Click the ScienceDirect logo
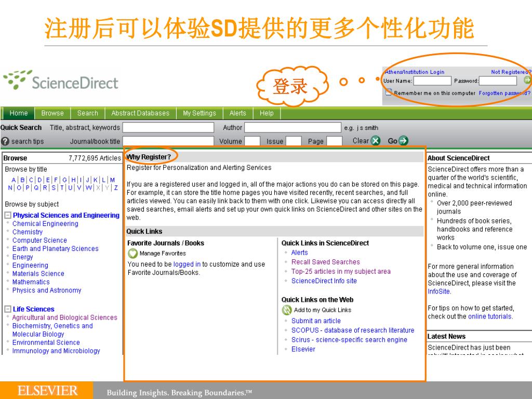 click(61, 81)
